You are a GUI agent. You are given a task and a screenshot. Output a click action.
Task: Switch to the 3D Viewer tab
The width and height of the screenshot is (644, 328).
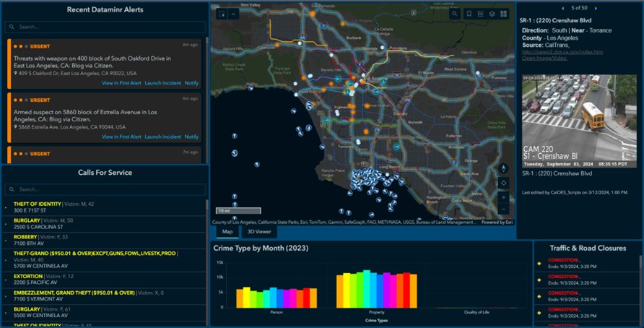point(259,231)
